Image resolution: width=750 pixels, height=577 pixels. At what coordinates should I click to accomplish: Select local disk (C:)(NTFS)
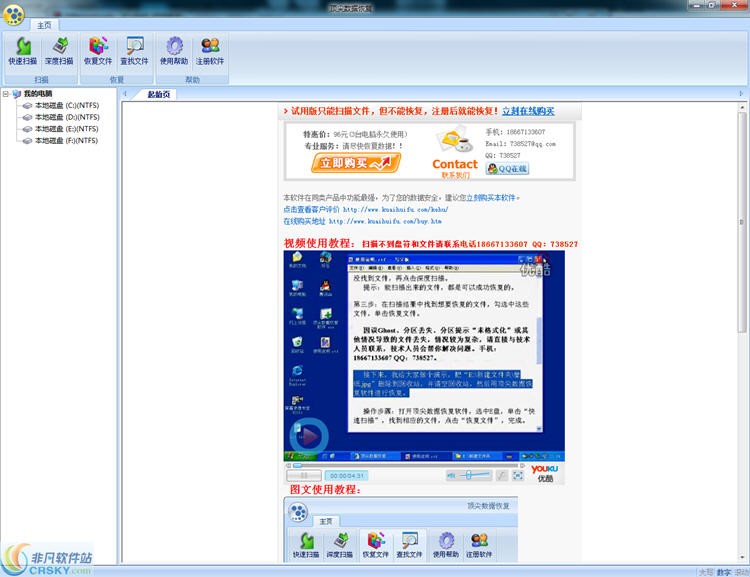tap(66, 105)
